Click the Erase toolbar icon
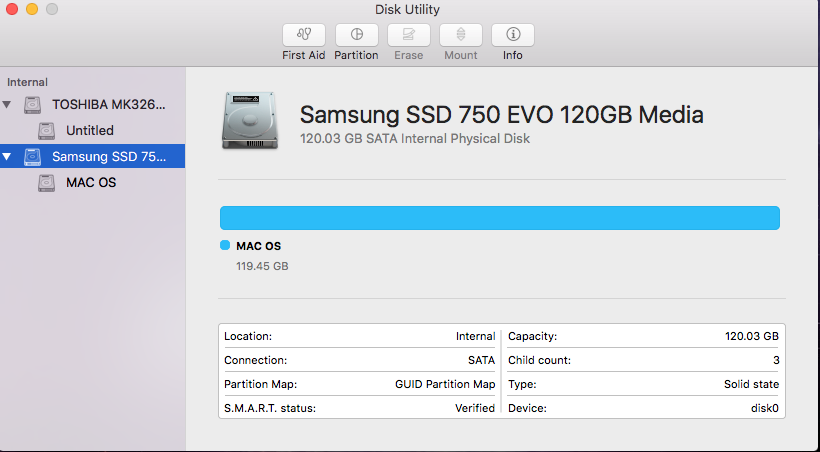Viewport: 820px width, 452px height. click(x=408, y=35)
